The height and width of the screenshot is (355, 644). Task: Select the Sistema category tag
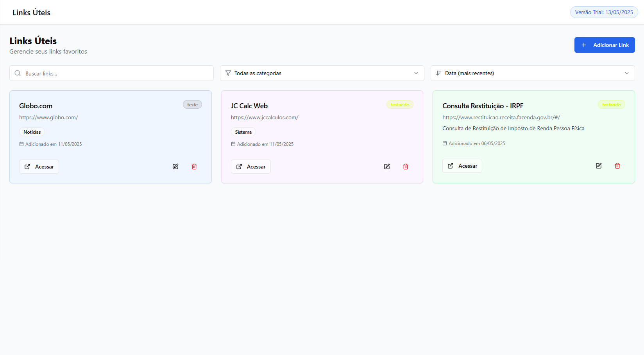(243, 132)
